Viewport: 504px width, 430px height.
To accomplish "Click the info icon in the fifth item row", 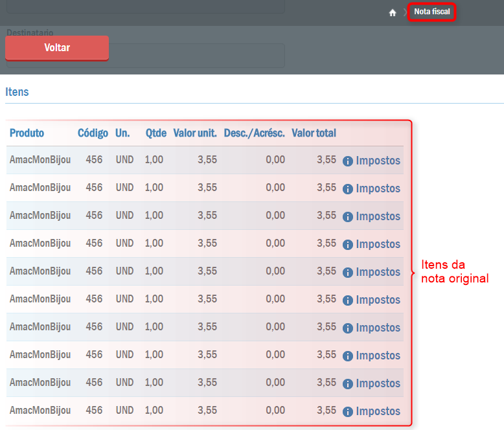I will point(348,273).
